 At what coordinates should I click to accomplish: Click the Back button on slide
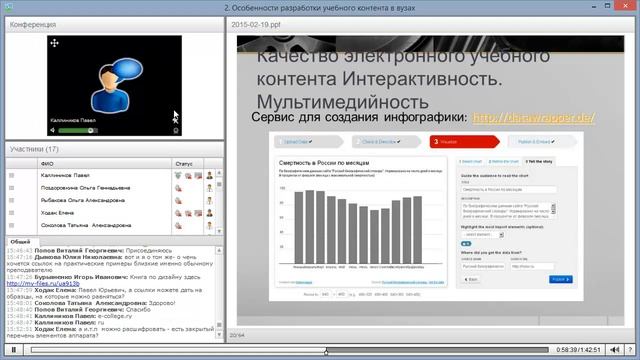pos(471,280)
